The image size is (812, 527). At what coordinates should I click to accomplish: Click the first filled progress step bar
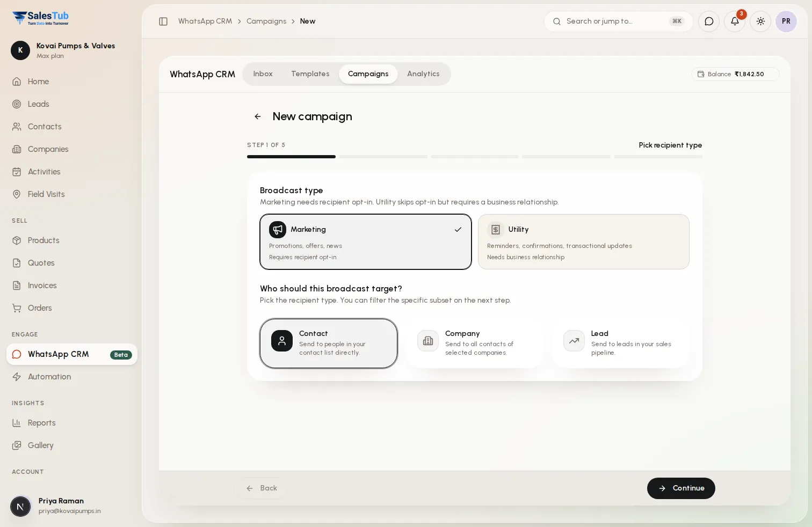291,157
